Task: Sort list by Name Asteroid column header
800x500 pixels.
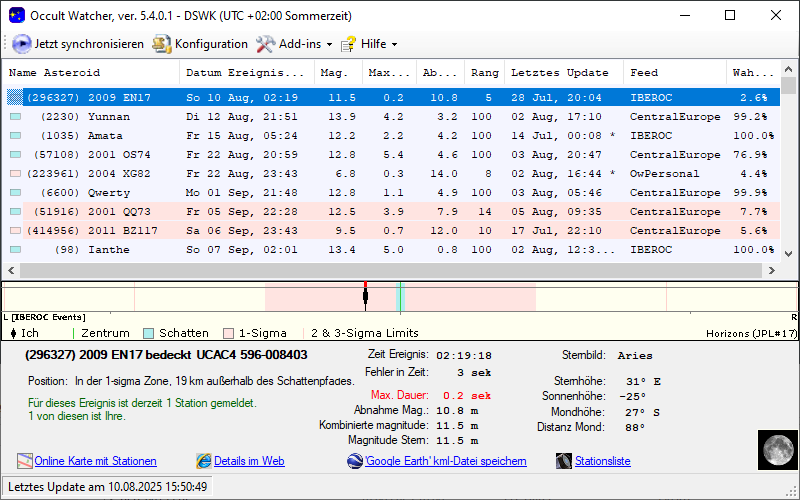Action: coord(55,73)
